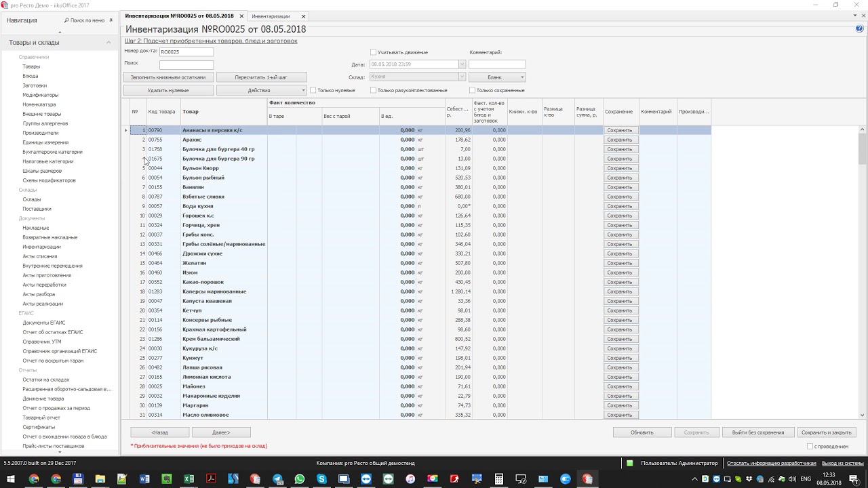
Task: Save the Кетчуп row
Action: point(620,310)
